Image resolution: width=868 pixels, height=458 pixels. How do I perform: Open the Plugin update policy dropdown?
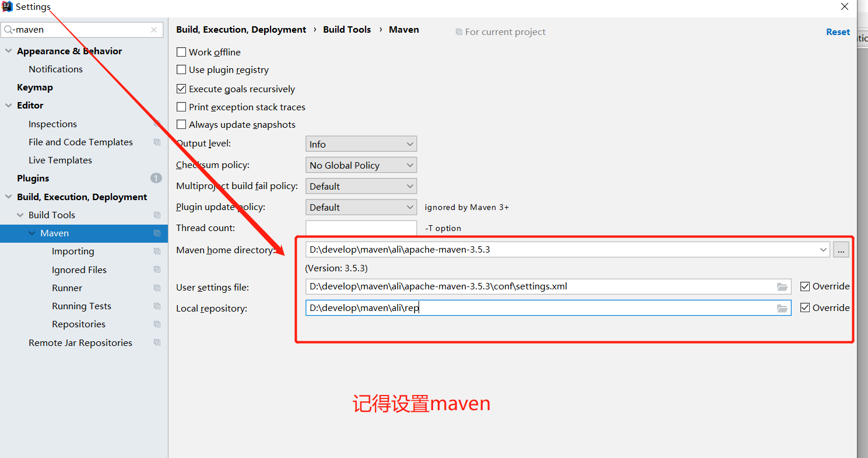click(361, 207)
